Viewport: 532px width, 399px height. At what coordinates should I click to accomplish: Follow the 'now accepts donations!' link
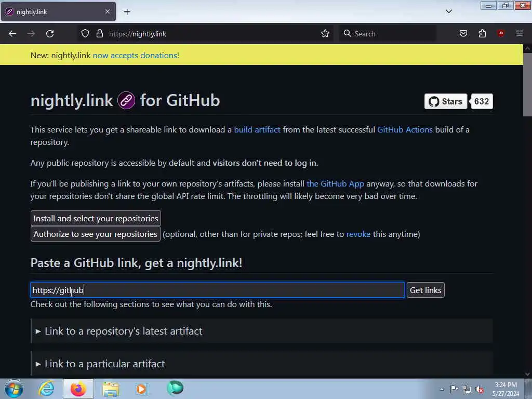coord(136,55)
